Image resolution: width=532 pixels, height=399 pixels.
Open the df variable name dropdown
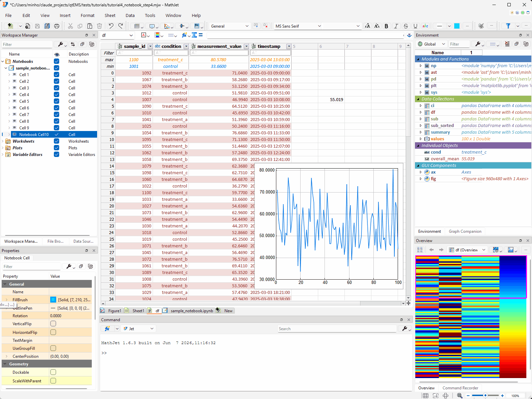(x=117, y=35)
